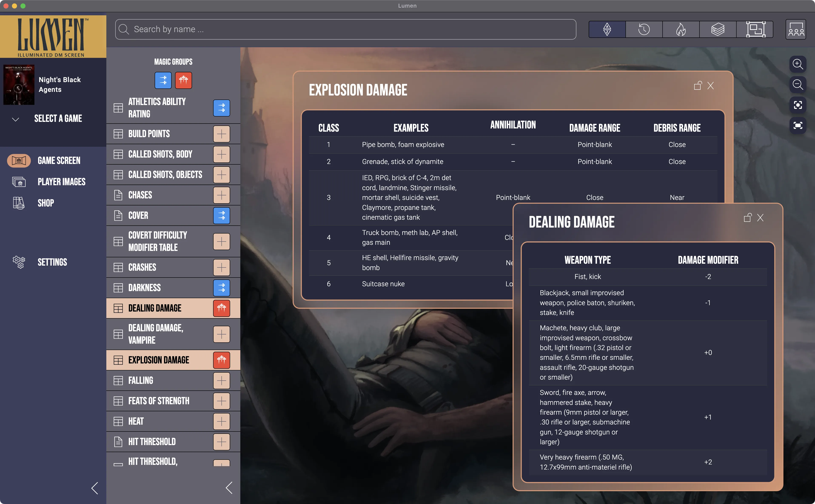Expand the Select a Game dropdown
The height and width of the screenshot is (504, 815).
16,119
